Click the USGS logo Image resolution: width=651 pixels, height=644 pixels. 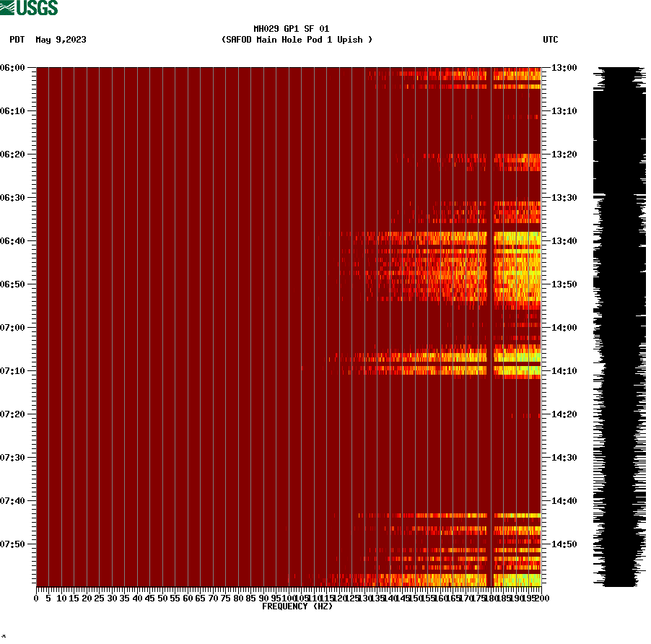tap(29, 7)
